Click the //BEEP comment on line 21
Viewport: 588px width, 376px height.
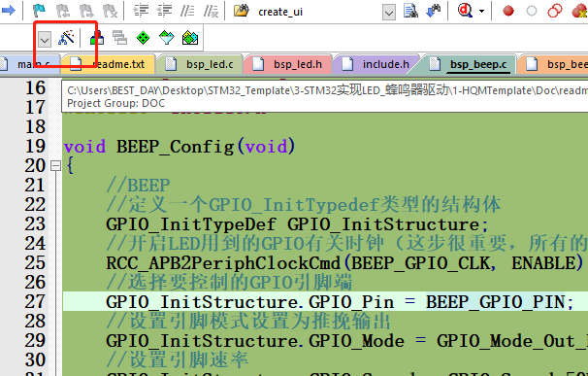point(138,186)
